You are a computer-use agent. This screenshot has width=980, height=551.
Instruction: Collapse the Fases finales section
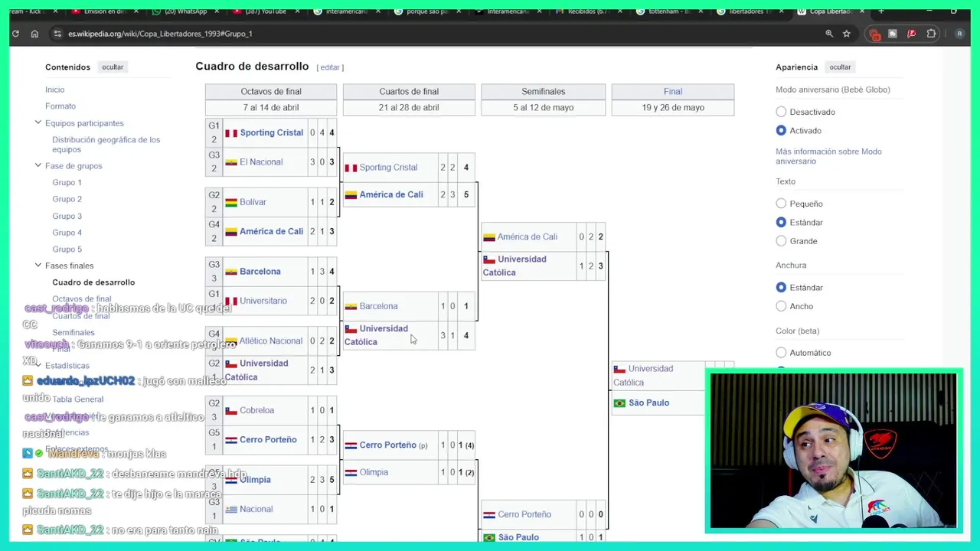coord(38,265)
